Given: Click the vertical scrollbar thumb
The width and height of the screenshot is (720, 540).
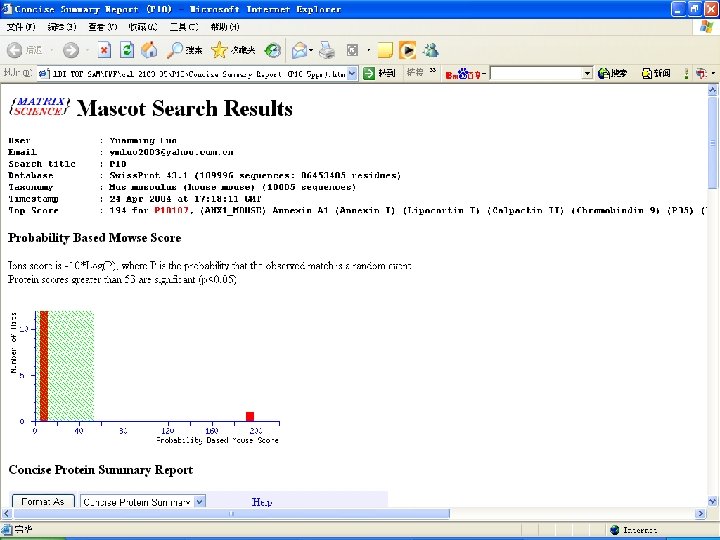Looking at the screenshot, I should pos(713,142).
